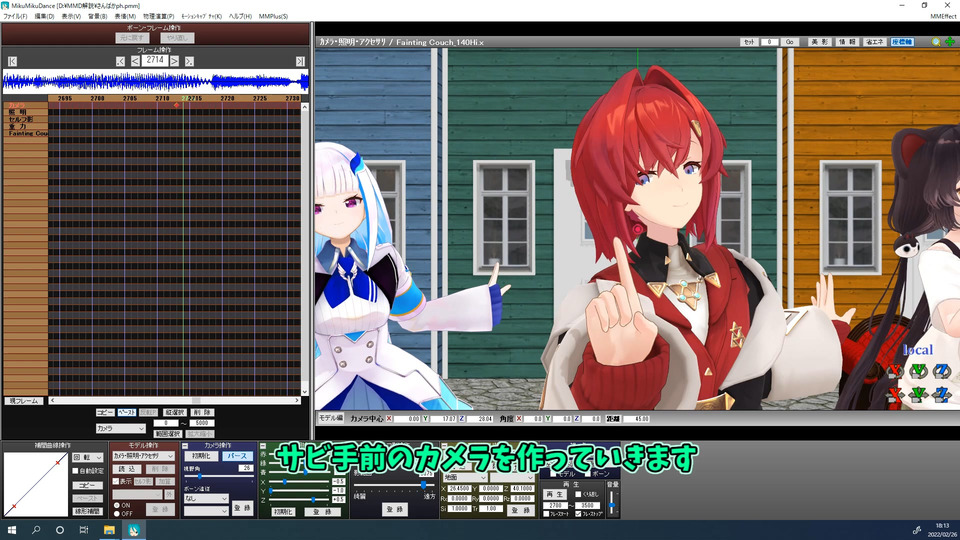Viewport: 960px width, 540px height.
Task: Click the audio waveform display
Action: (x=156, y=81)
